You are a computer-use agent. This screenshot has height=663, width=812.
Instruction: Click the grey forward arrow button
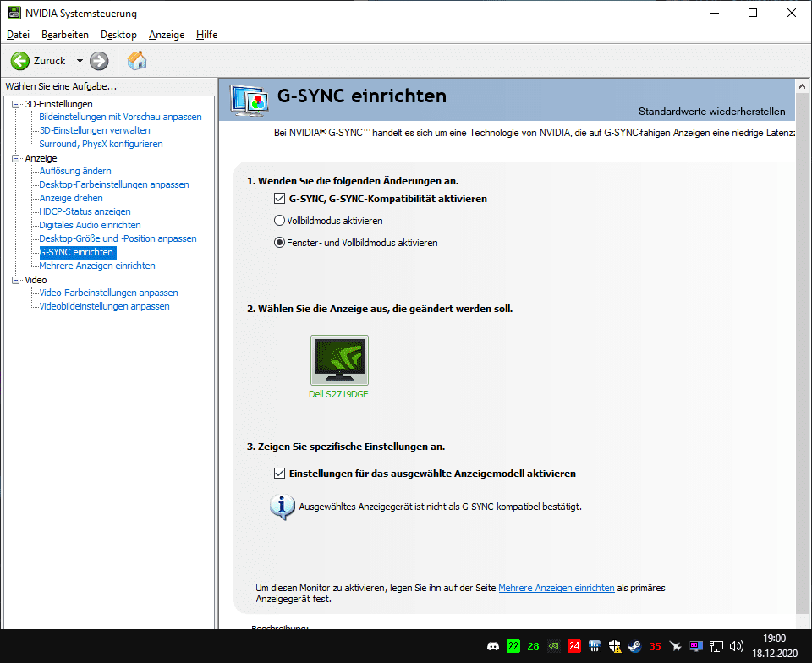click(99, 61)
